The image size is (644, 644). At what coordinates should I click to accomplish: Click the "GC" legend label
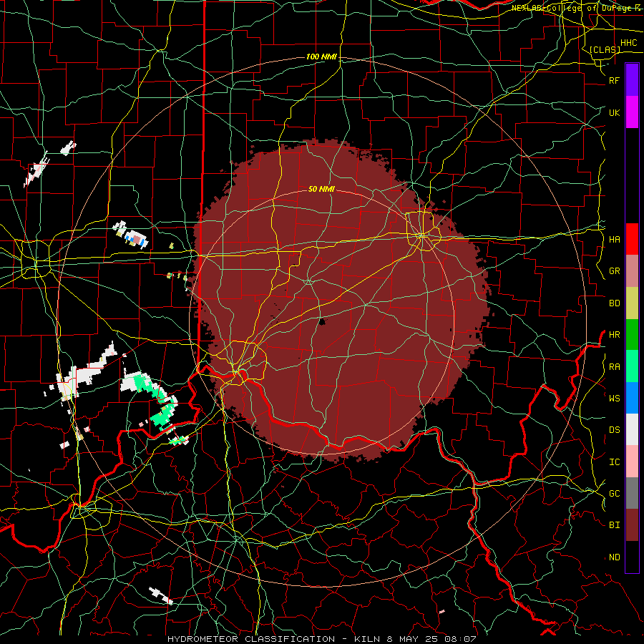(614, 493)
